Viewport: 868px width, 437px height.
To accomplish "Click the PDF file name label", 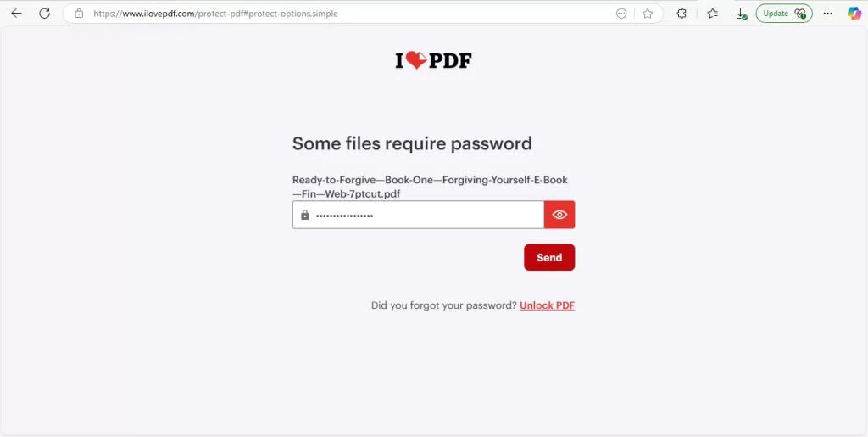I will pyautogui.click(x=430, y=187).
